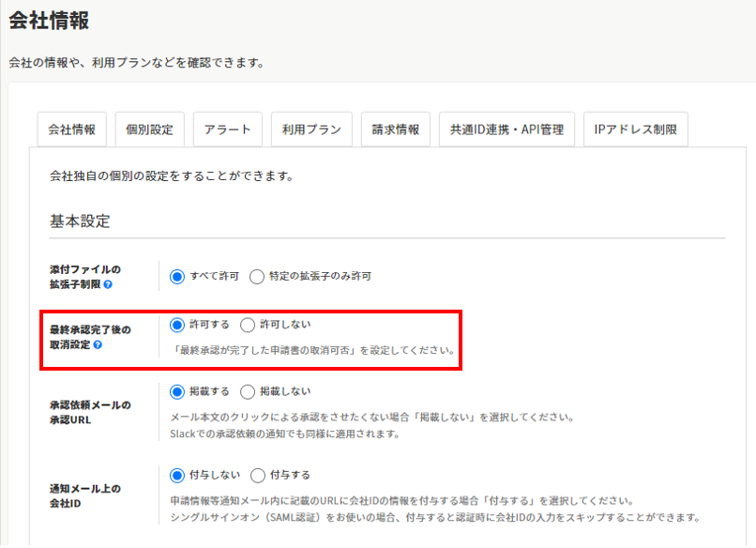Open the 共通ID連携・API管理 tab
Screen dimensions: 756x548
tap(507, 129)
